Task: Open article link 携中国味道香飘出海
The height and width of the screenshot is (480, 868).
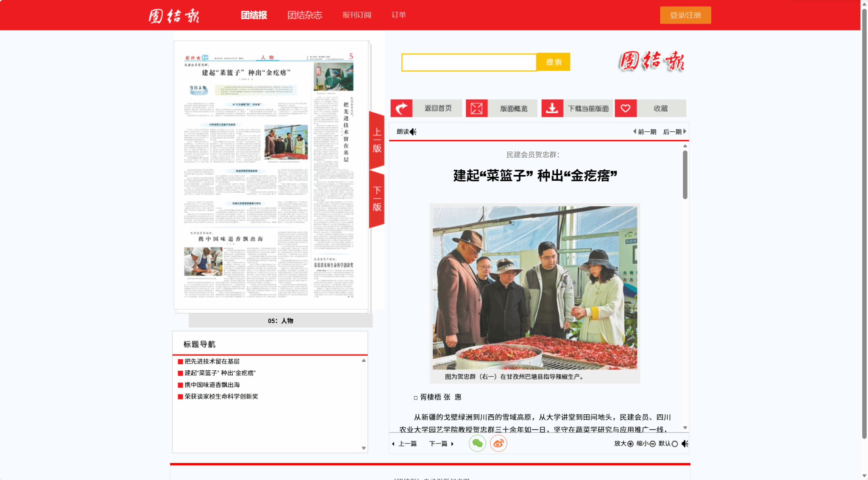Action: pos(212,385)
